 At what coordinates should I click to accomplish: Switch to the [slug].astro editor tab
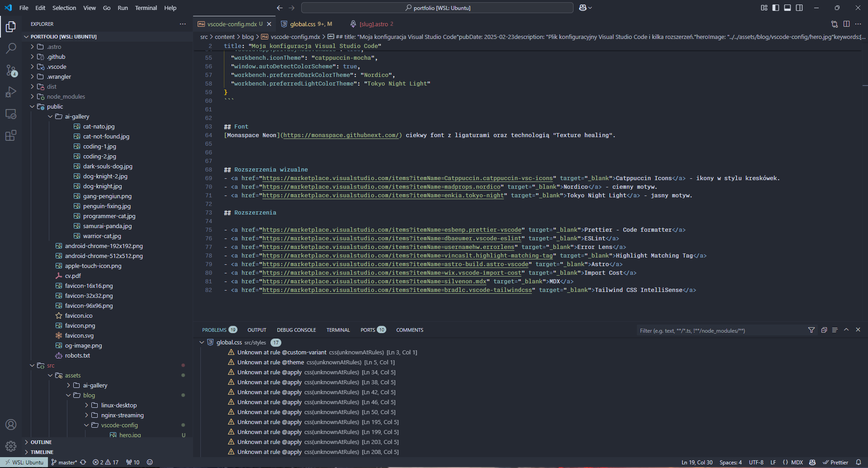click(371, 24)
